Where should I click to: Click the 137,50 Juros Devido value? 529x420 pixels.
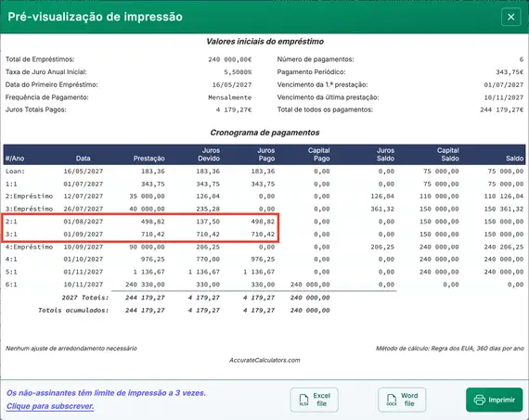[x=208, y=222]
